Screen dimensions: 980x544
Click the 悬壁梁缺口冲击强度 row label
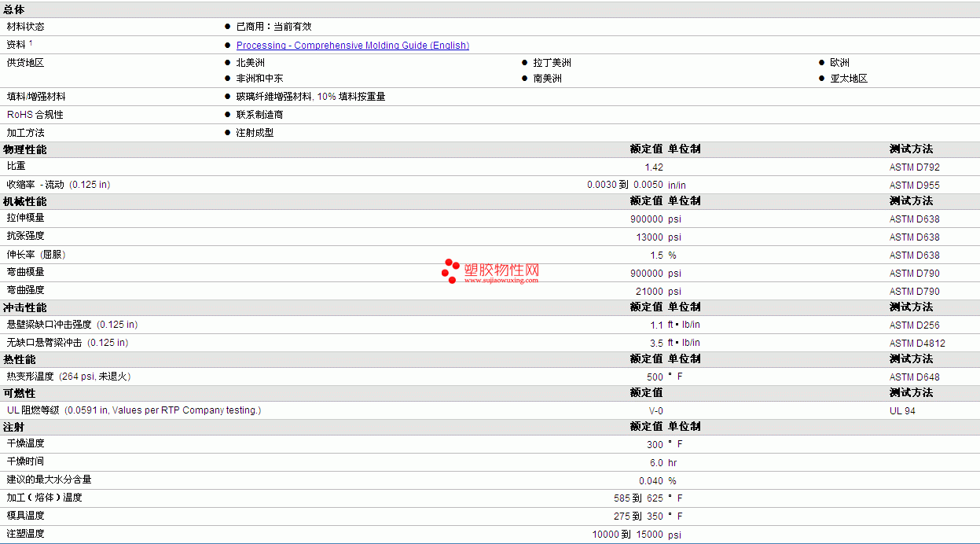click(72, 325)
